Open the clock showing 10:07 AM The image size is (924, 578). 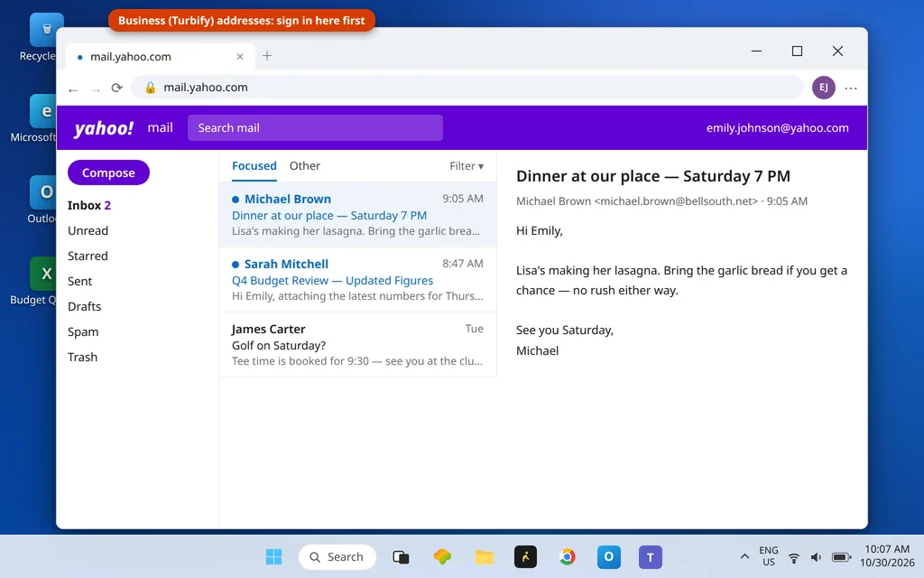pos(887,556)
